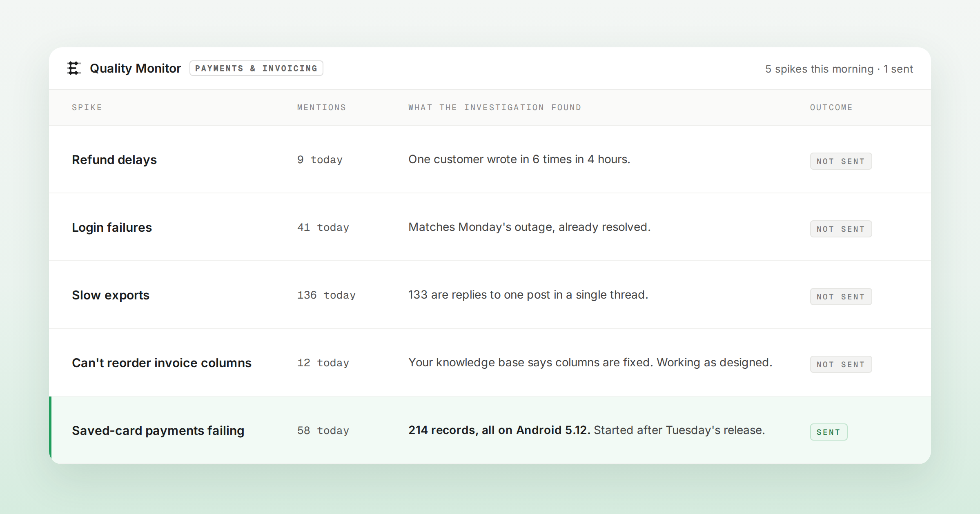Click the 'What the investigation found' header
980x514 pixels.
click(x=495, y=107)
